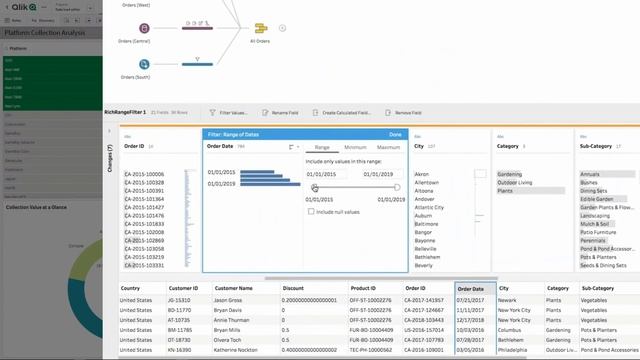Enable Include null values checkbox
Viewport: 640px width, 360px height.
311,211
